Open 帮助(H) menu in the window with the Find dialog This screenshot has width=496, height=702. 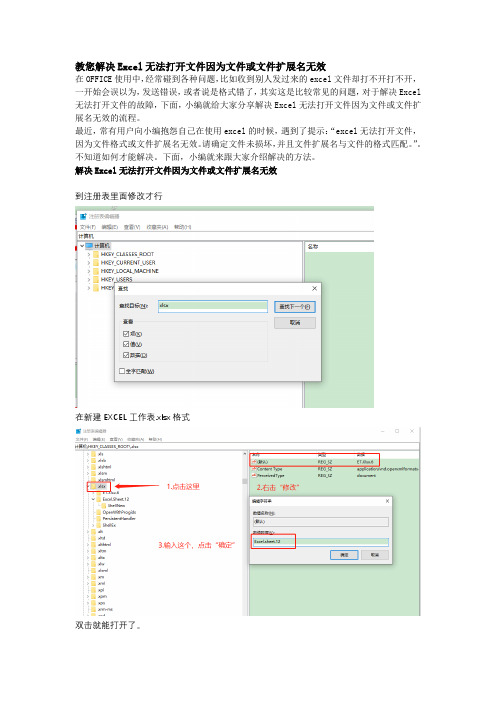point(183,227)
